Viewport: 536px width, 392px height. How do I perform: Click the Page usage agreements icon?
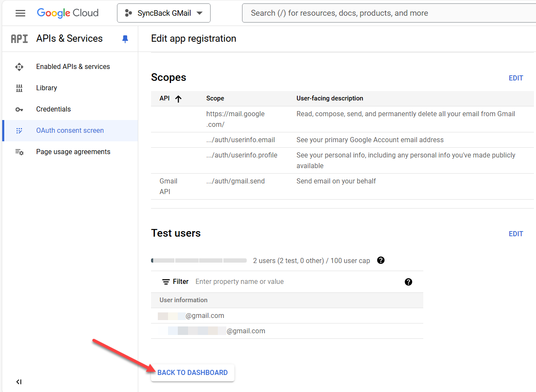click(19, 152)
